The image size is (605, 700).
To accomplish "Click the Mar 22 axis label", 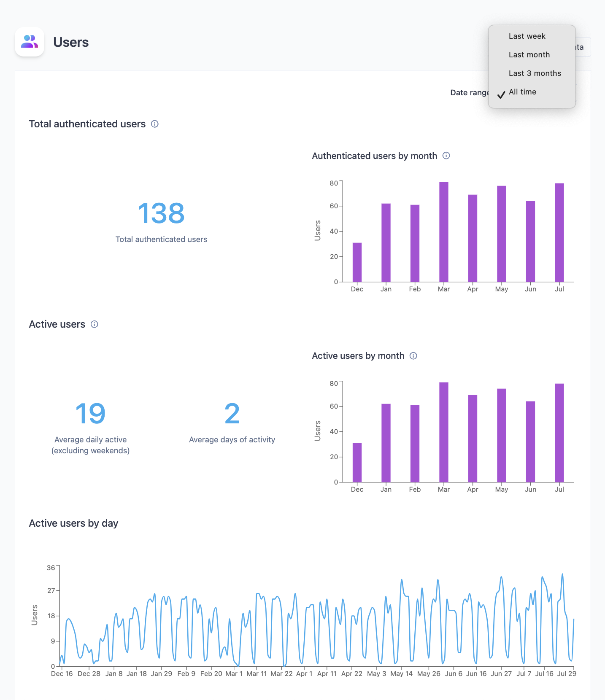I will coord(281,673).
